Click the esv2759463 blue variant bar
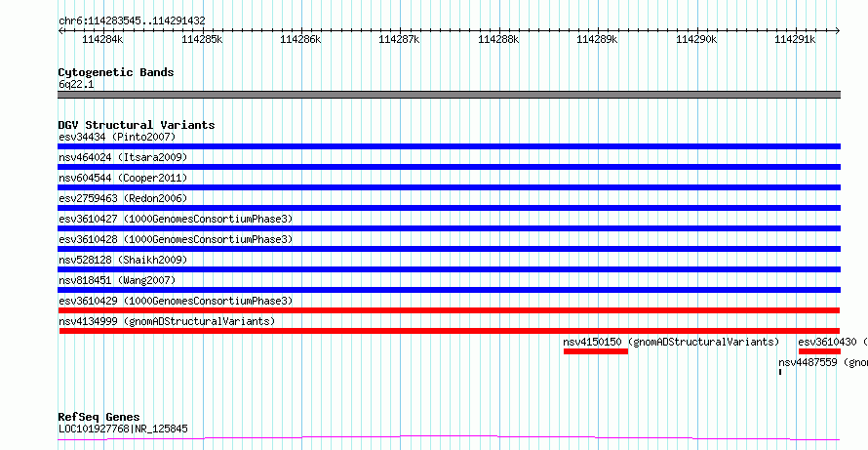Image resolution: width=868 pixels, height=450 pixels. [x=449, y=208]
